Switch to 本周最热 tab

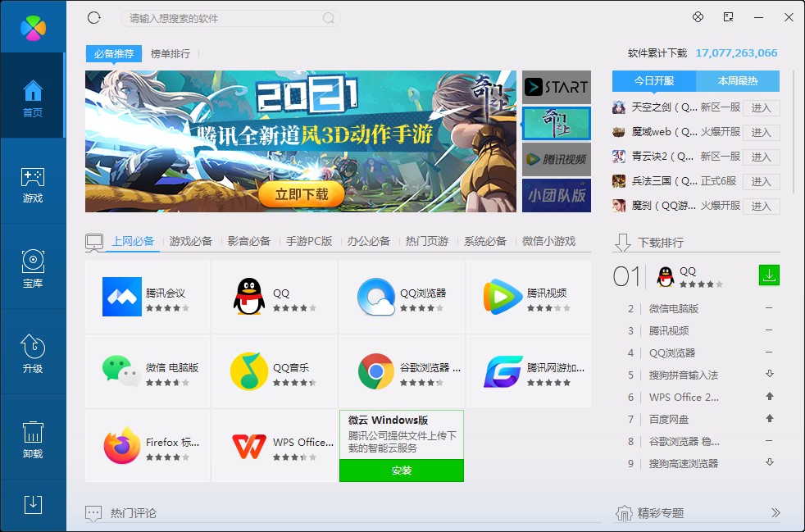click(x=738, y=81)
